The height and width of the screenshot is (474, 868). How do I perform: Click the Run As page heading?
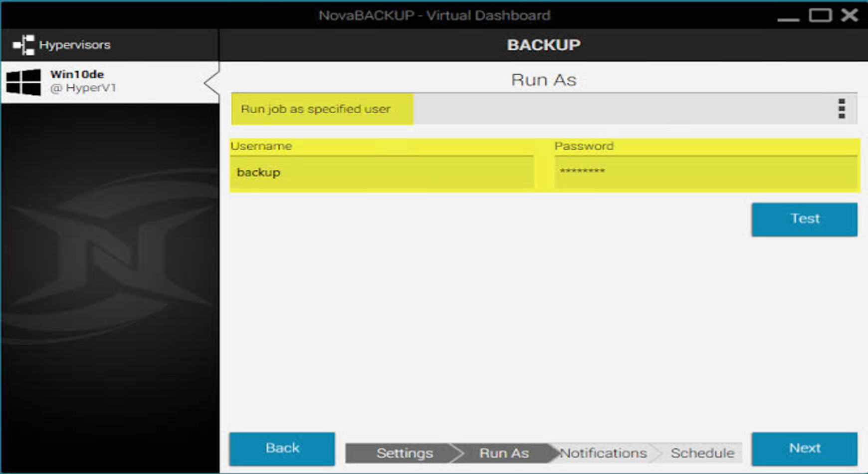[544, 80]
